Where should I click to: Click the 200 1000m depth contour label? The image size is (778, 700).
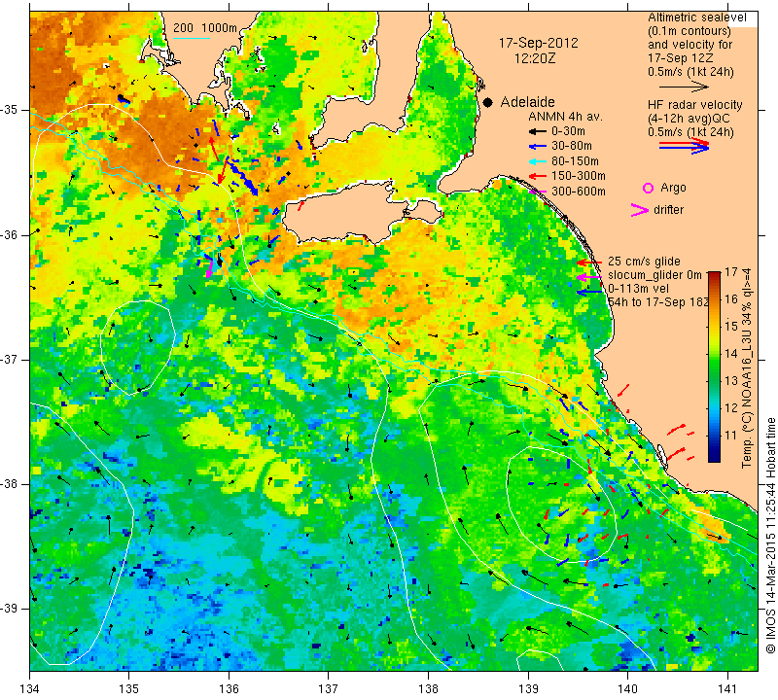click(x=205, y=28)
